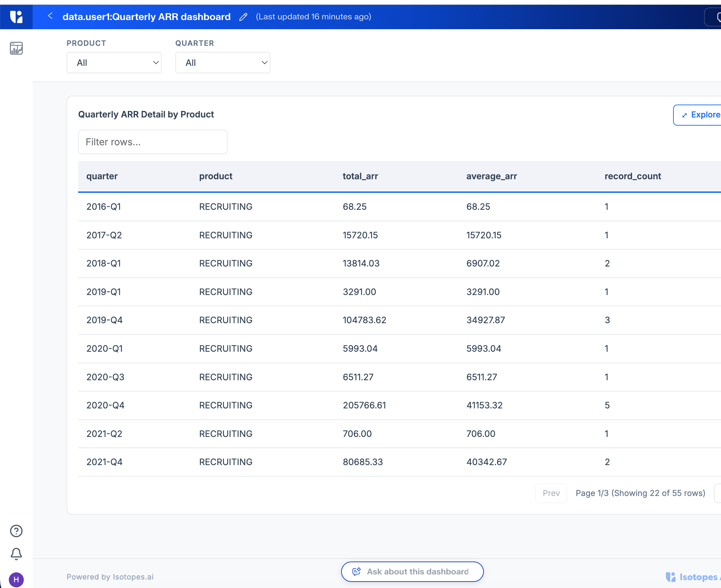The height and width of the screenshot is (588, 721).
Task: Click total_arr value 15720.15
Action: [x=360, y=235]
